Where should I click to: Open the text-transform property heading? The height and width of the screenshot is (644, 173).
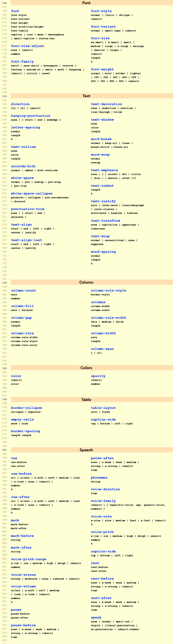[105, 221]
